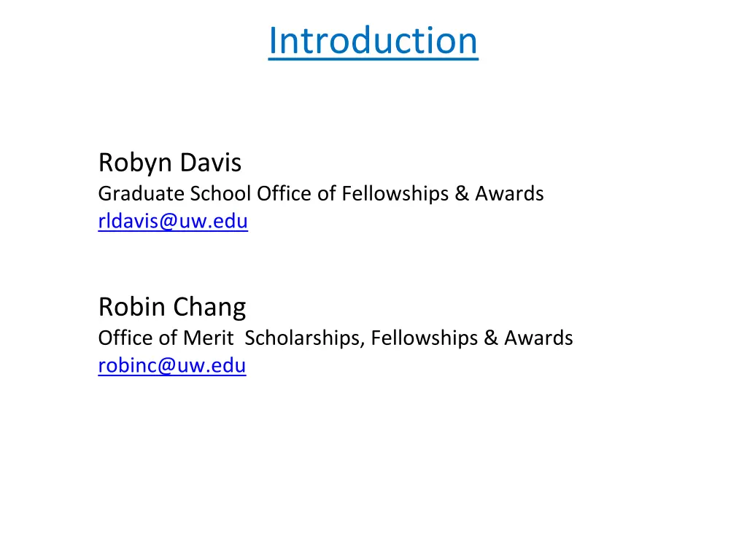Open the rldavis@uw.edu email link
This screenshot has width=747, height=560.
pos(173,222)
